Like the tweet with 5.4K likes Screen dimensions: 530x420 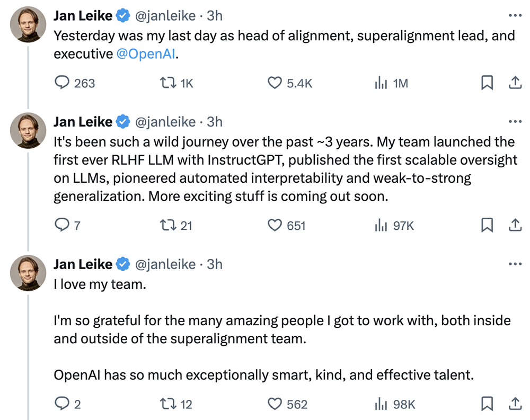275,83
